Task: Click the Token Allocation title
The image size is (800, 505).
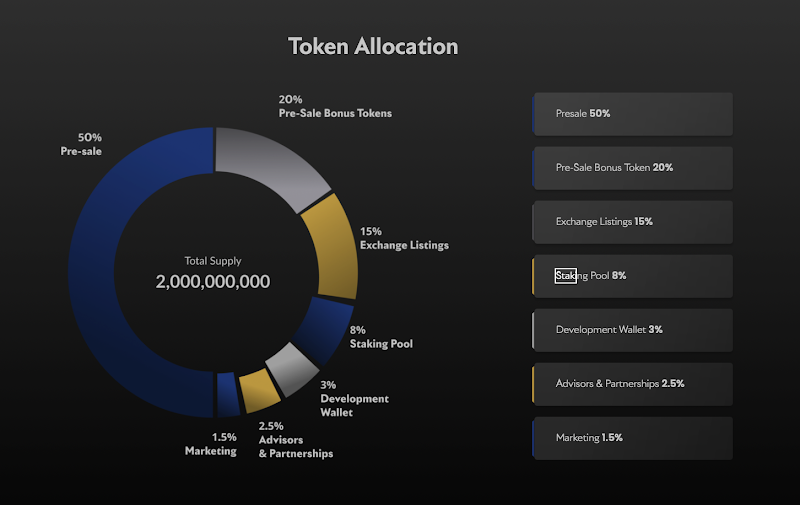Action: coord(373,46)
